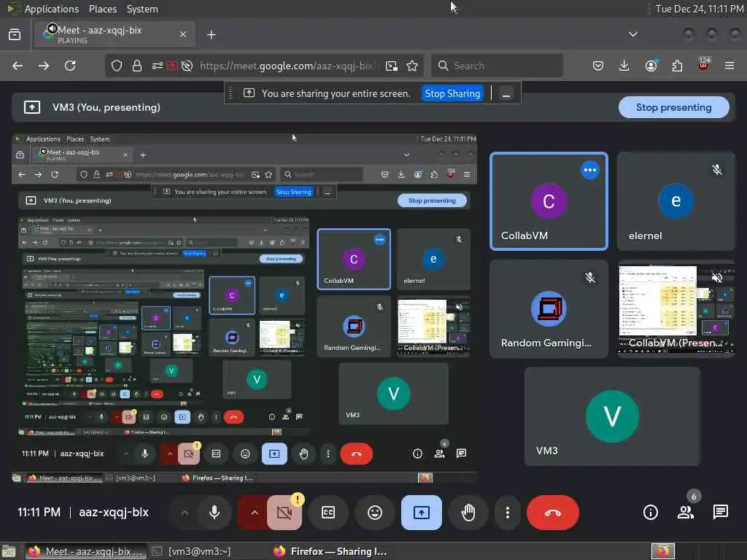
Task: Toggle closed captions button
Action: coord(328,513)
